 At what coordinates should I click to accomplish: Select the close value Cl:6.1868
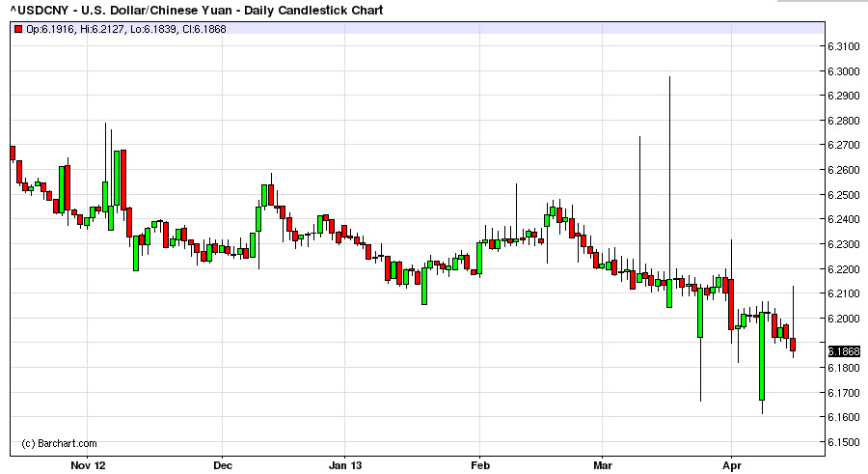203,29
